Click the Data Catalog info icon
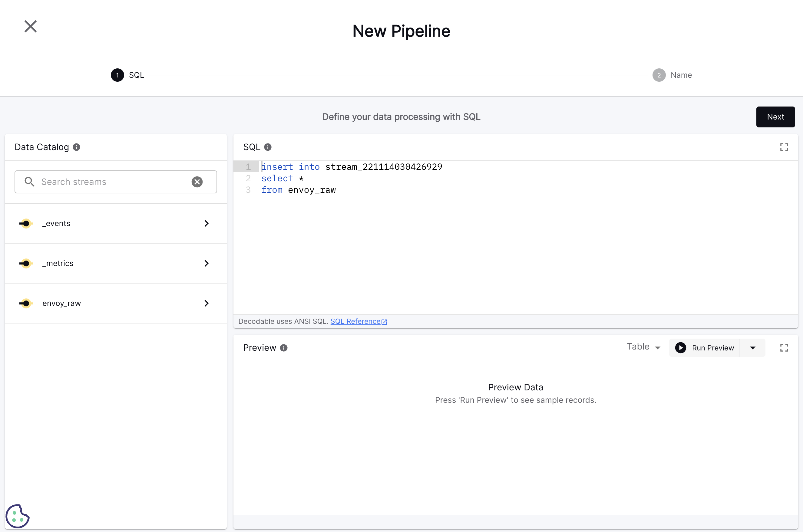Screen dimensions: 803x532 coord(76,147)
